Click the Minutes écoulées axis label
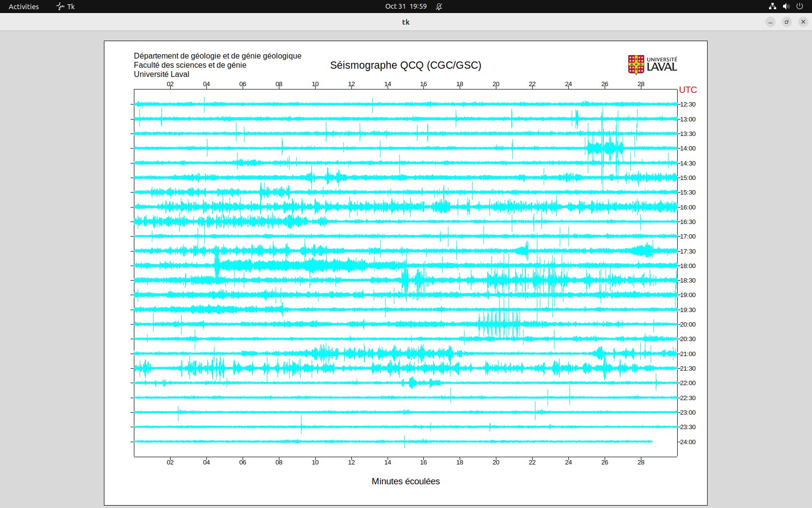The width and height of the screenshot is (812, 508). (406, 481)
